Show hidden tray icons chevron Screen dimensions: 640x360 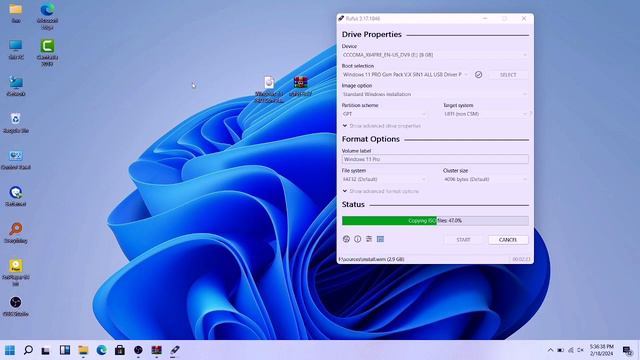(550, 350)
